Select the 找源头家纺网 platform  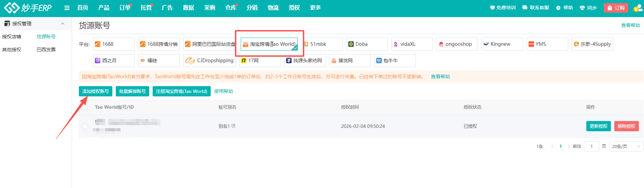pos(305,61)
